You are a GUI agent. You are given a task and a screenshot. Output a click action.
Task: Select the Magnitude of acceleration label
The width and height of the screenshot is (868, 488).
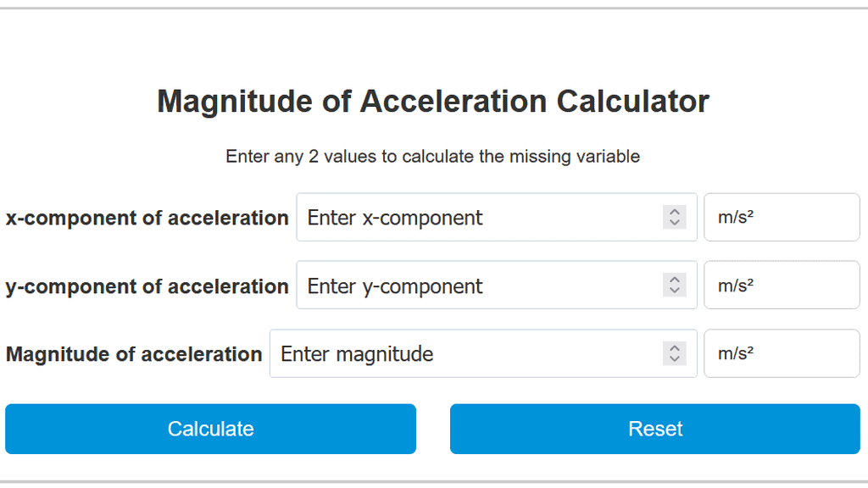coord(133,354)
